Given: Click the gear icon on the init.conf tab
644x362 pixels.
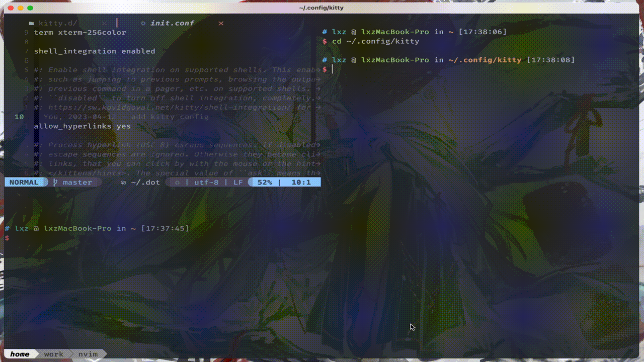Looking at the screenshot, I should [143, 23].
